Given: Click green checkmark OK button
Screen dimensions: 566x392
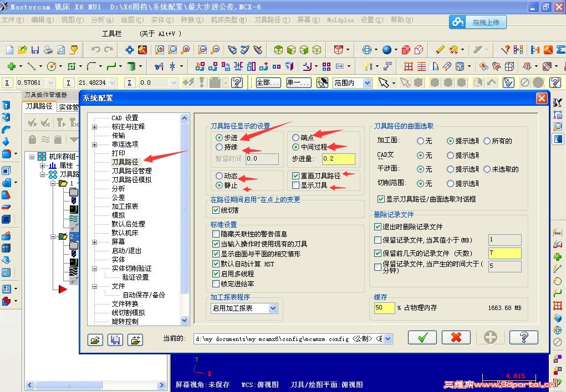Looking at the screenshot, I should (x=422, y=338).
